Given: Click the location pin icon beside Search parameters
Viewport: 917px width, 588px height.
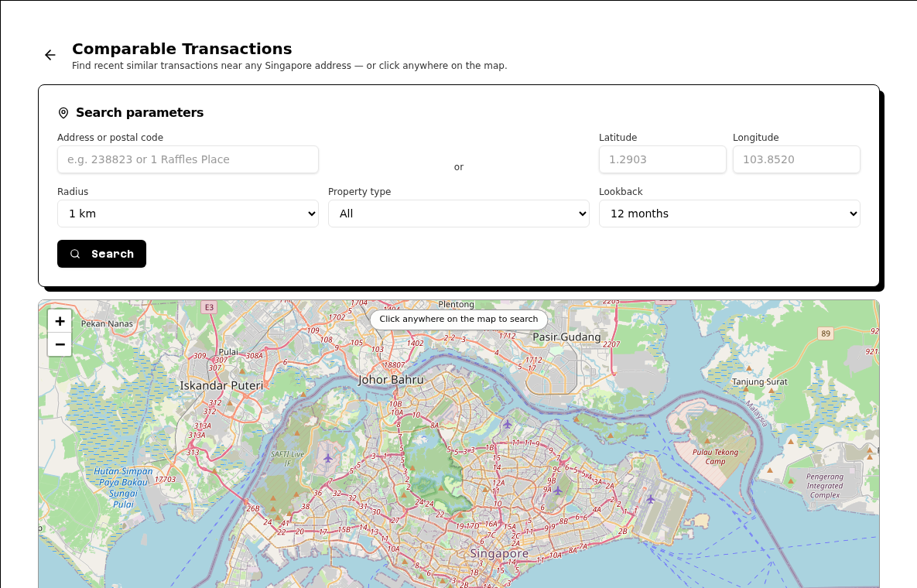Looking at the screenshot, I should pos(63,113).
